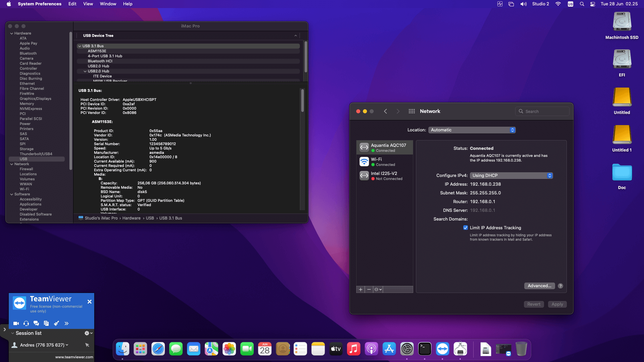Open Terminal from the Dock
The width and height of the screenshot is (644, 362).
click(425, 349)
